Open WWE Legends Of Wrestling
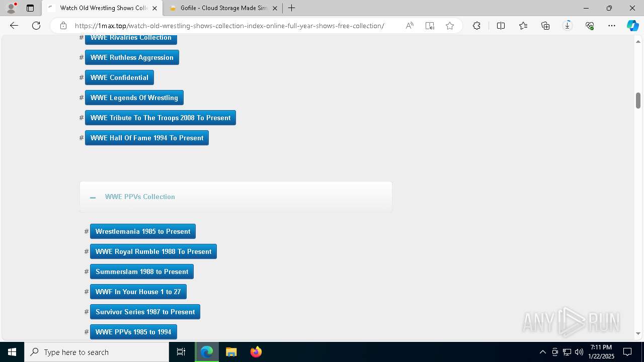Screen dimensions: 644x362 [134, 98]
